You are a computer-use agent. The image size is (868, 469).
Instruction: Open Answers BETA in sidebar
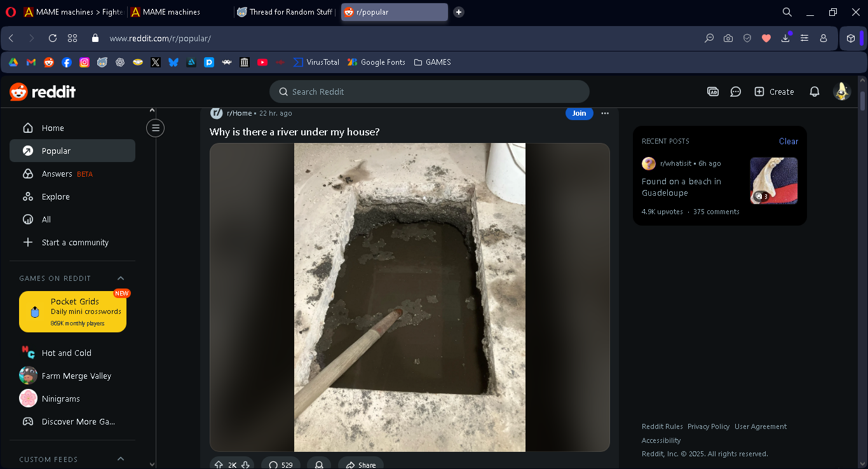pyautogui.click(x=72, y=173)
